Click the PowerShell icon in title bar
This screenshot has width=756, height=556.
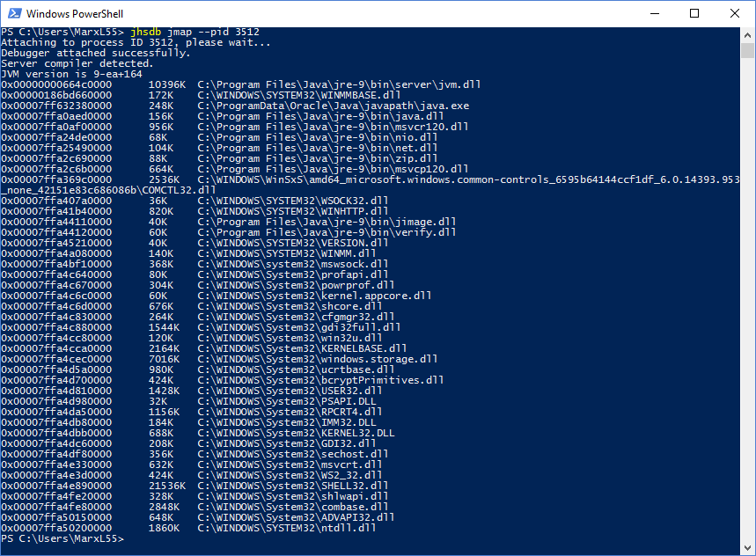click(x=14, y=13)
